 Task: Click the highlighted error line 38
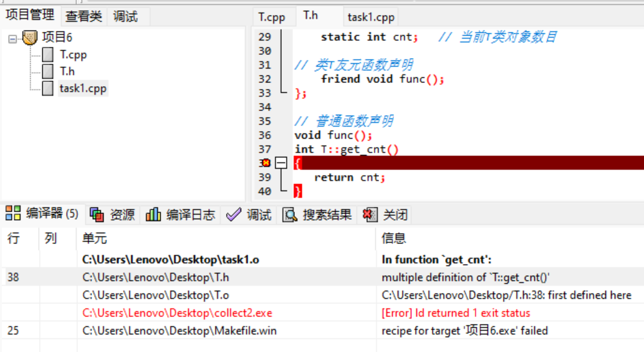(x=469, y=163)
